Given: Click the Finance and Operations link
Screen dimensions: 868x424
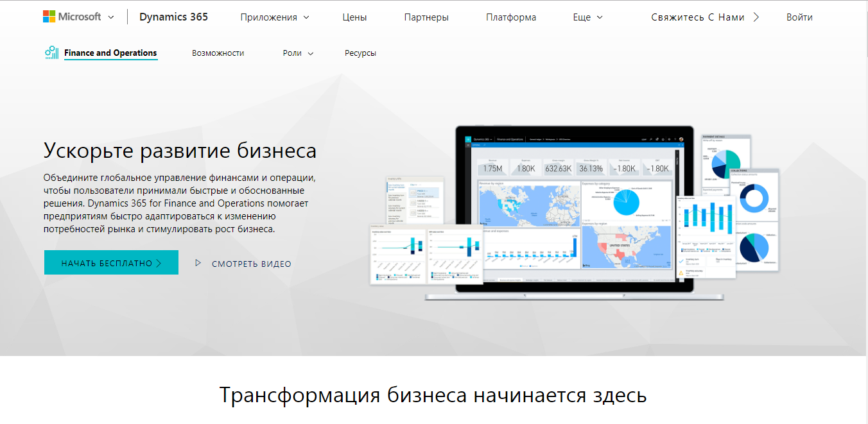Looking at the screenshot, I should pos(110,53).
